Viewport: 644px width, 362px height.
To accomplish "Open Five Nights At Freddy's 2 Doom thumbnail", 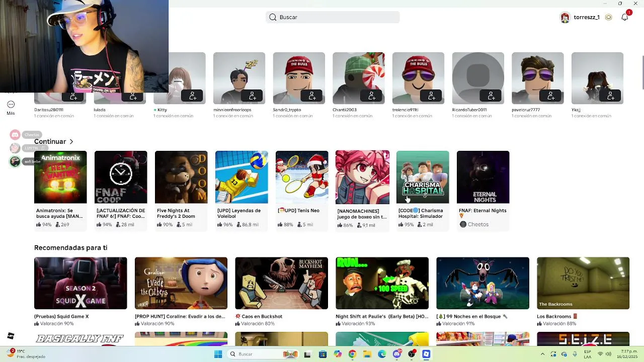I will coord(181,177).
